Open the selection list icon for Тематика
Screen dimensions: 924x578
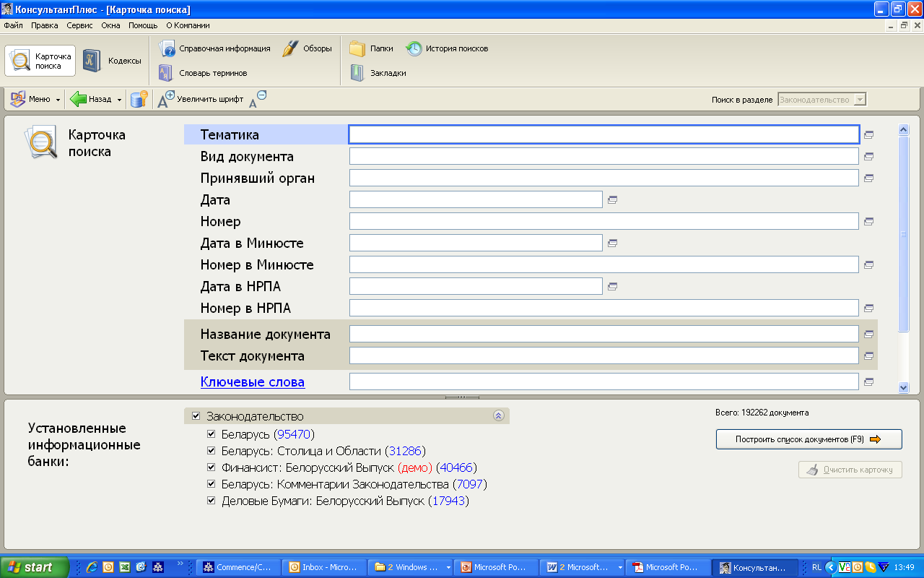(x=869, y=134)
